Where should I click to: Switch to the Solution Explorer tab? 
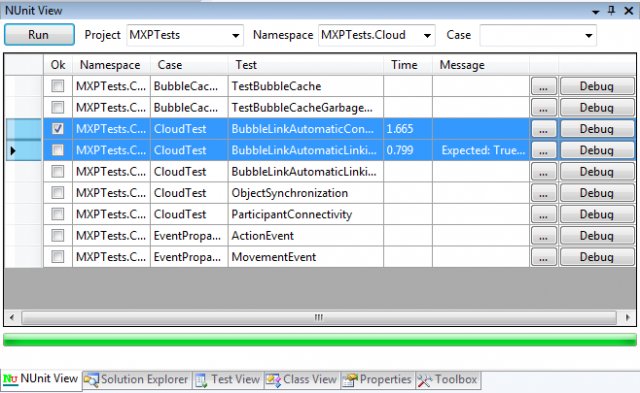click(136, 380)
